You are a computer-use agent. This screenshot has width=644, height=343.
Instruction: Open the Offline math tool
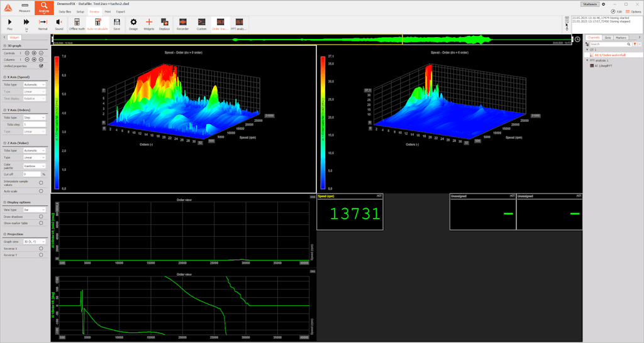pos(77,24)
